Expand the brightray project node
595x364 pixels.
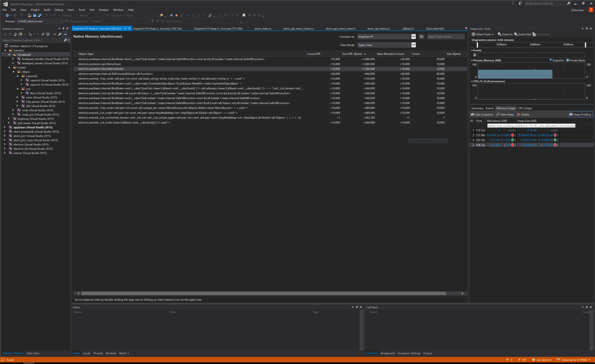[9, 119]
